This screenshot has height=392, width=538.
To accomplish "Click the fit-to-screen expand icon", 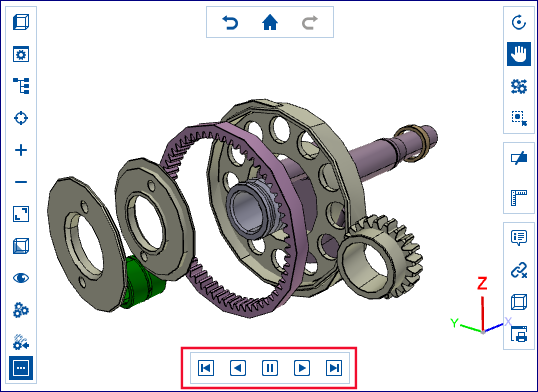I will pyautogui.click(x=21, y=214).
